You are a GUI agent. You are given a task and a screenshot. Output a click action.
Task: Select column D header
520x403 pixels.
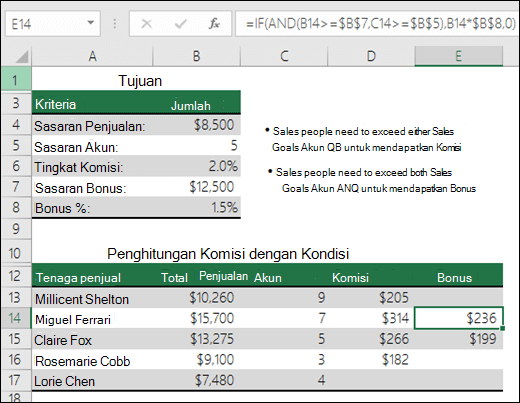coord(371,56)
